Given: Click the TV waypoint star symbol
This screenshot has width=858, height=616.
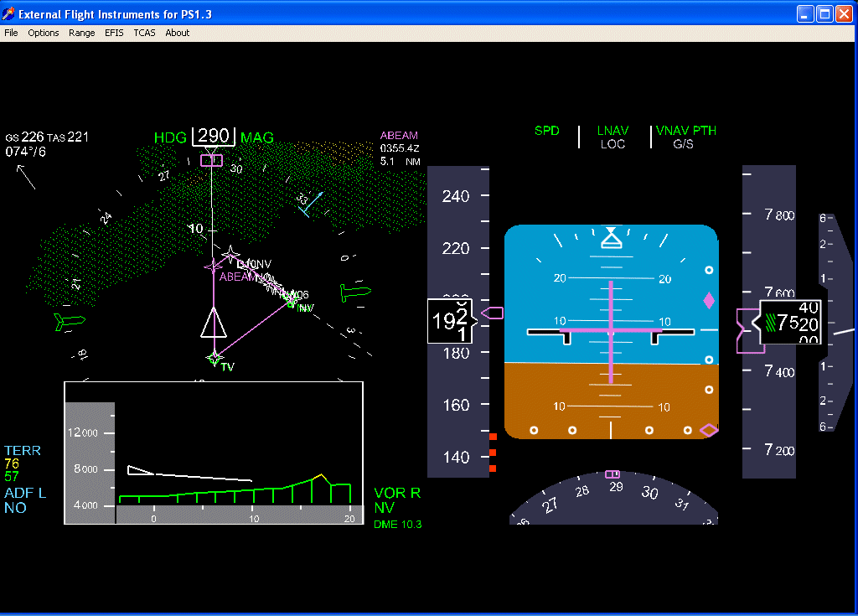Looking at the screenshot, I should click(214, 358).
